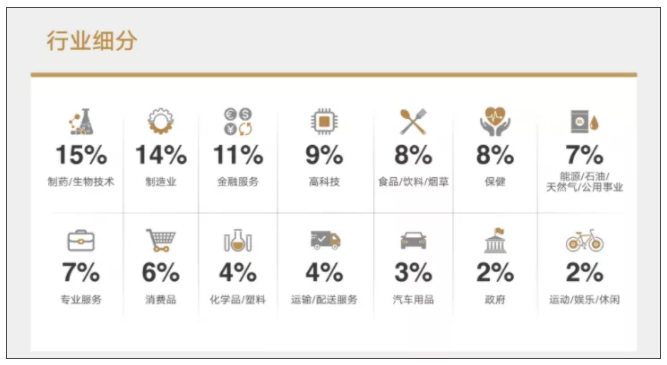Click the manufacturing gear icon
Screen dimensions: 667x365
click(x=160, y=121)
